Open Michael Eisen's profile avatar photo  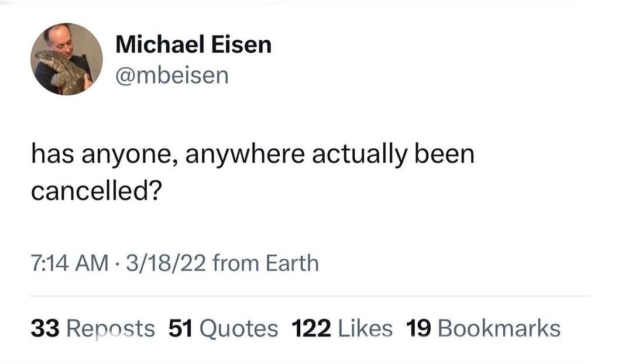pos(66,59)
